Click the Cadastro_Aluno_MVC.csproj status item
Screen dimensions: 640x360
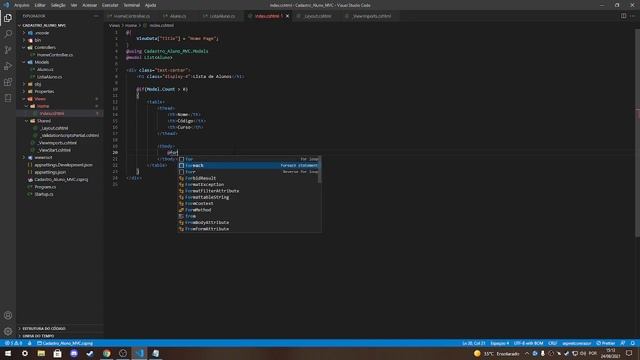click(65, 343)
